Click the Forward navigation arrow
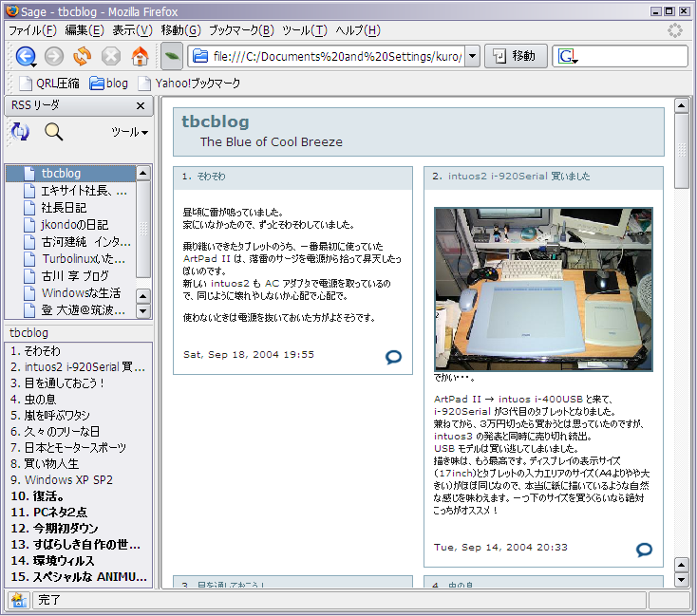 coord(54,56)
